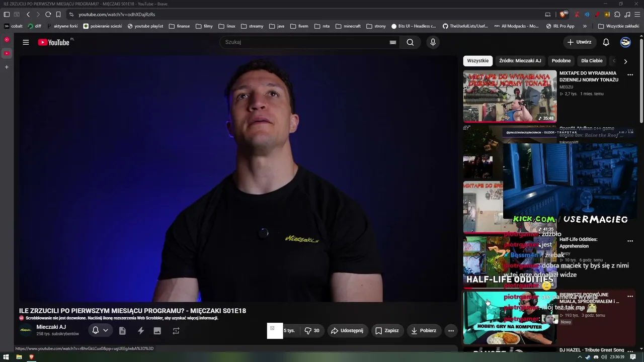Click the Utwórz create button

[579, 42]
